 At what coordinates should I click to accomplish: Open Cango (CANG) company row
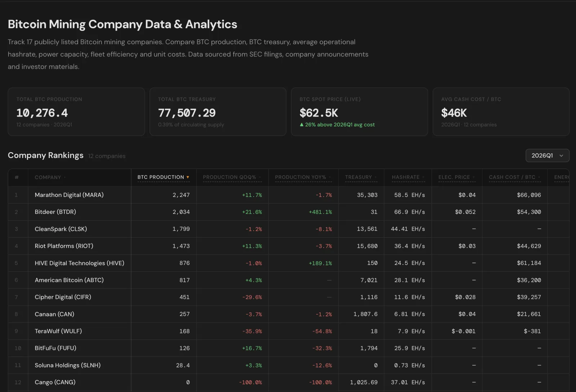(x=289, y=382)
